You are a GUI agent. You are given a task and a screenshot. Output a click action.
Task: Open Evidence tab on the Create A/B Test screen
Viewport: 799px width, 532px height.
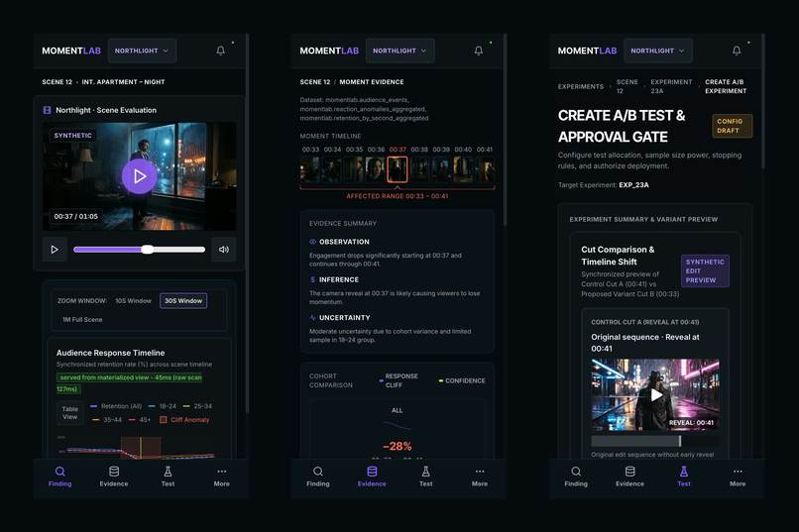[629, 477]
